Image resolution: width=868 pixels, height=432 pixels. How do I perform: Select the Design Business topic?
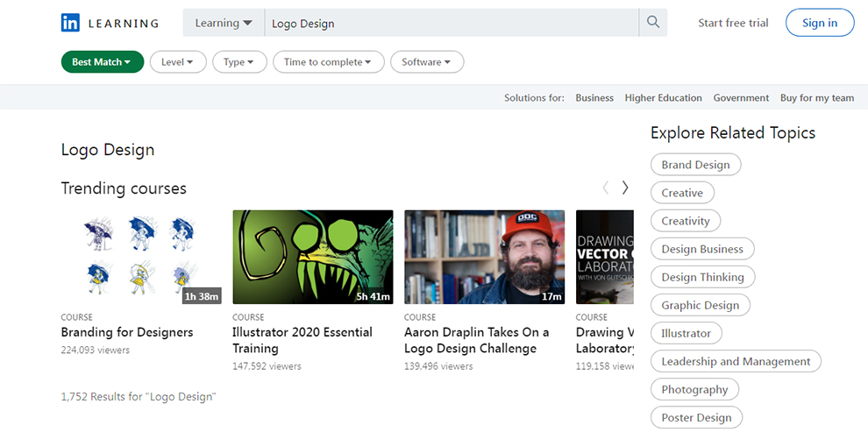coord(702,249)
